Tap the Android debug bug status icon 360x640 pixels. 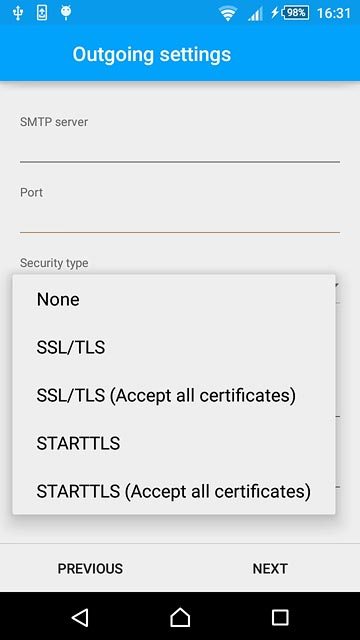click(66, 13)
